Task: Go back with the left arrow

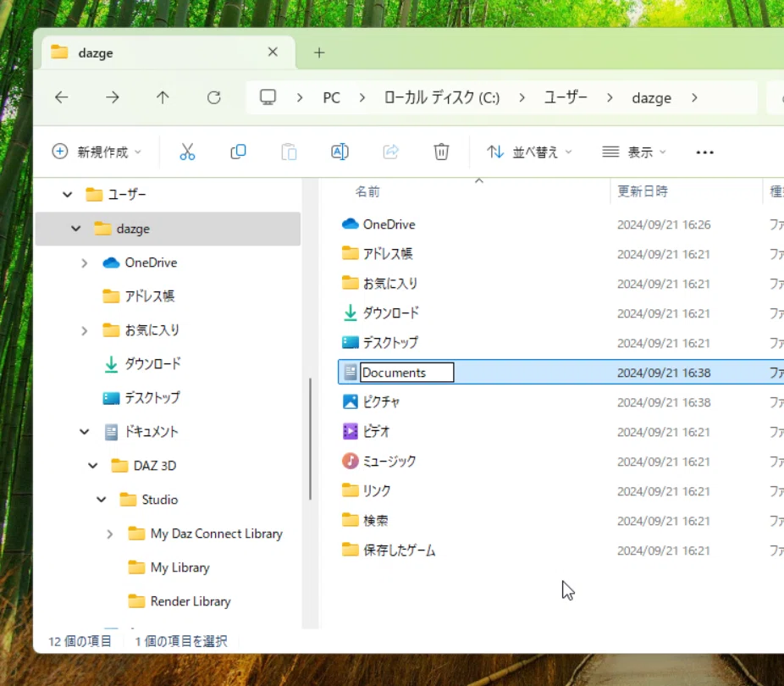Action: click(x=62, y=97)
